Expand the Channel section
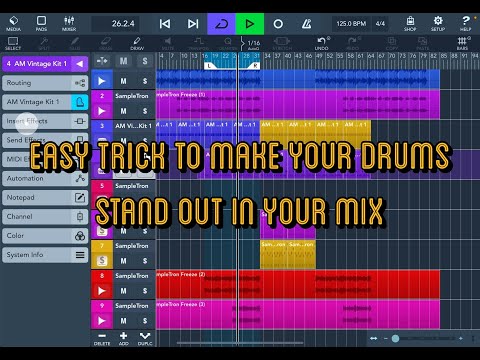The width and height of the screenshot is (480, 360). 45,216
